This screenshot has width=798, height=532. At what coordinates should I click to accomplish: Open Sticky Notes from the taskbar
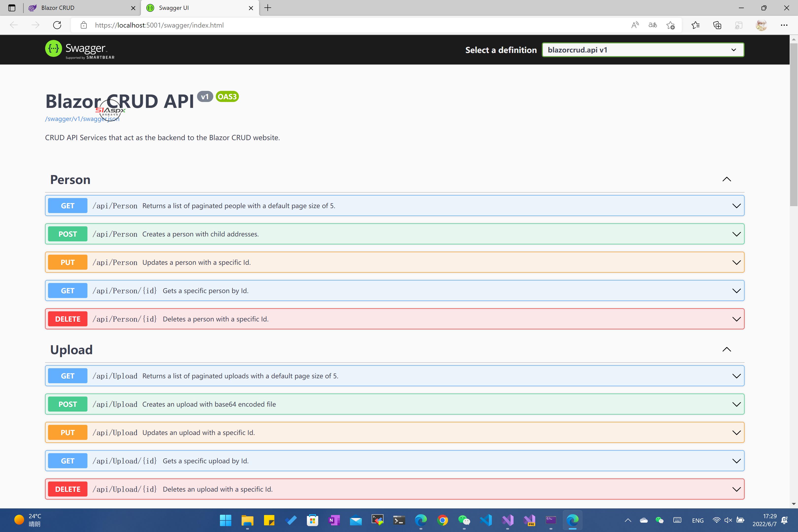coord(269,520)
